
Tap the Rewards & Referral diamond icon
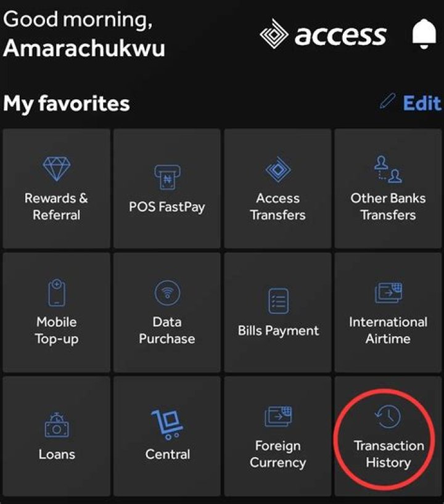pos(57,169)
